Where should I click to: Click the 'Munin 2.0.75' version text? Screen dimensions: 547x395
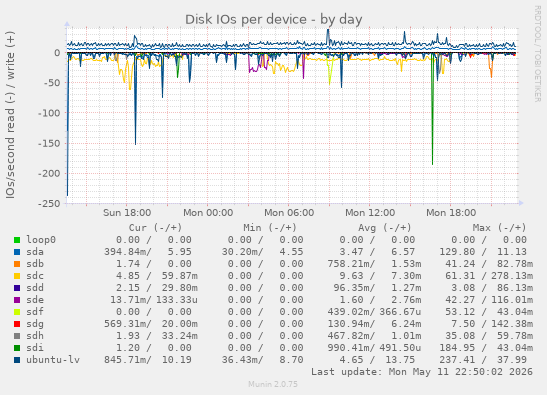[273, 385]
